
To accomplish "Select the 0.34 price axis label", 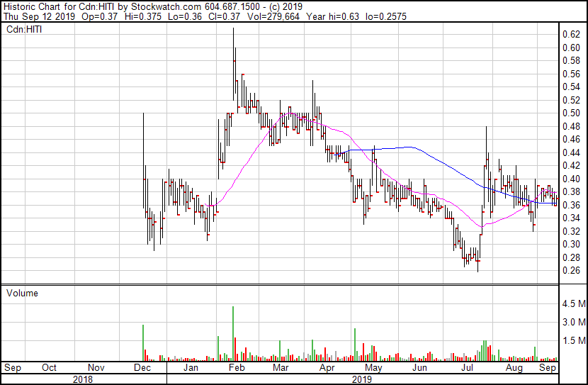I will click(x=572, y=218).
